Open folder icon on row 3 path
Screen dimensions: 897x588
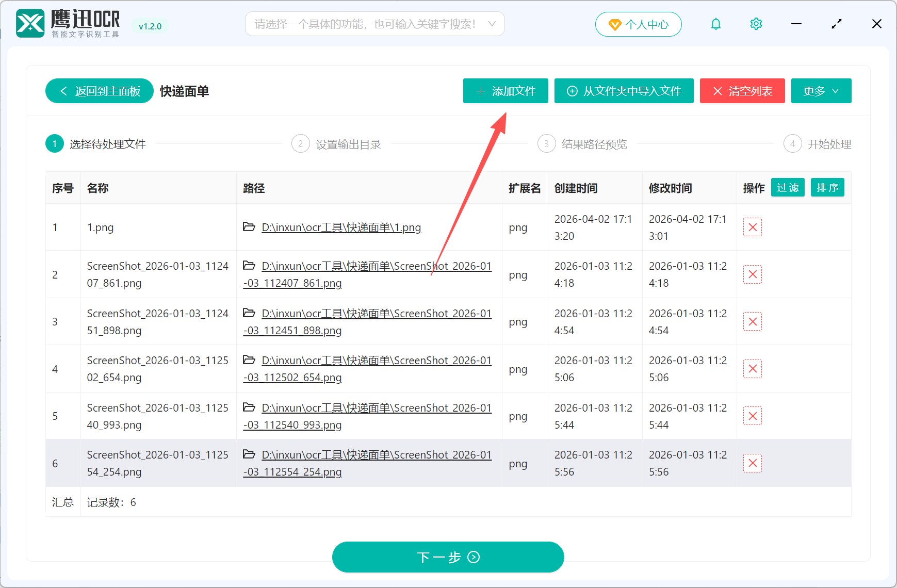(250, 314)
